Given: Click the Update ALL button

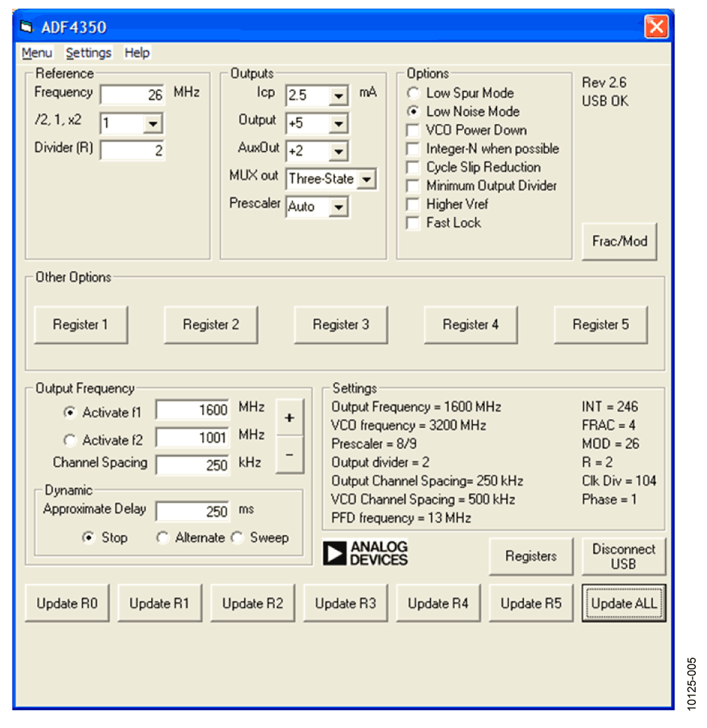Looking at the screenshot, I should (623, 604).
